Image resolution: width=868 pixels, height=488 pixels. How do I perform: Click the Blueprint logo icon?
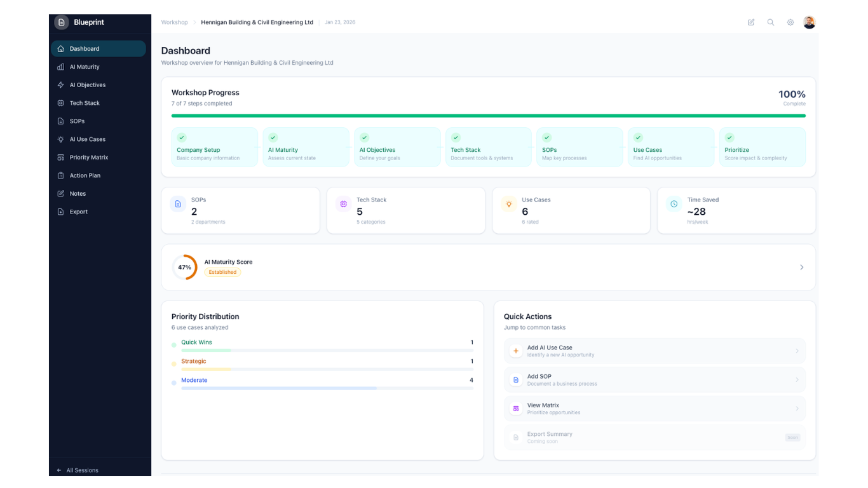coord(62,22)
